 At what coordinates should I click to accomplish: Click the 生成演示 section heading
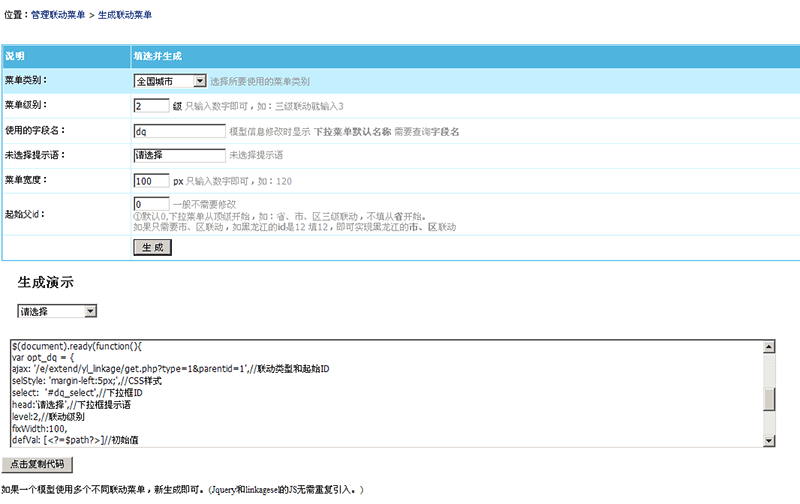(45, 283)
